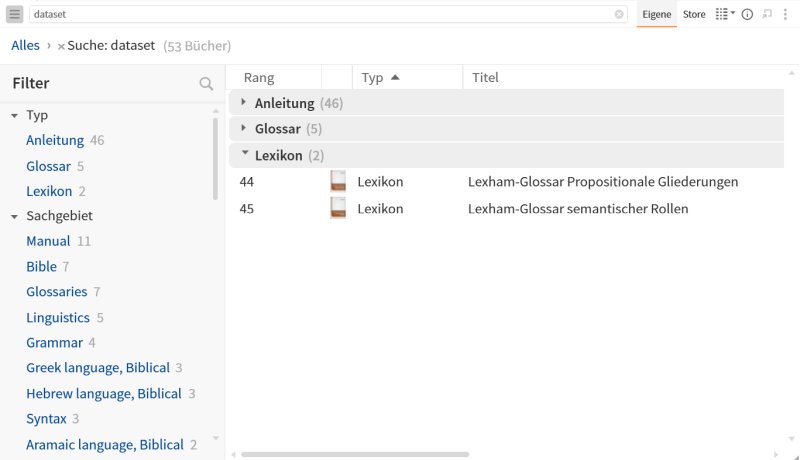Collapse the Lexikon (2) group
Image resolution: width=800 pixels, height=460 pixels.
[x=245, y=153]
